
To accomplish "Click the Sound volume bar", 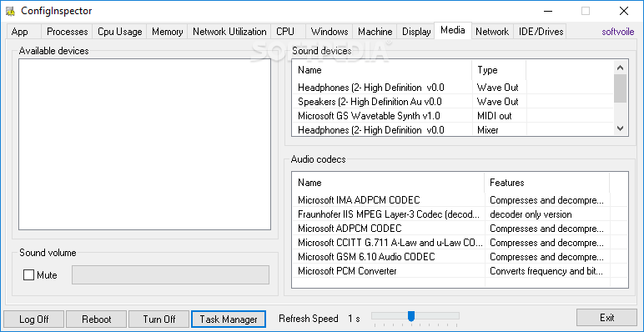I will coord(170,275).
